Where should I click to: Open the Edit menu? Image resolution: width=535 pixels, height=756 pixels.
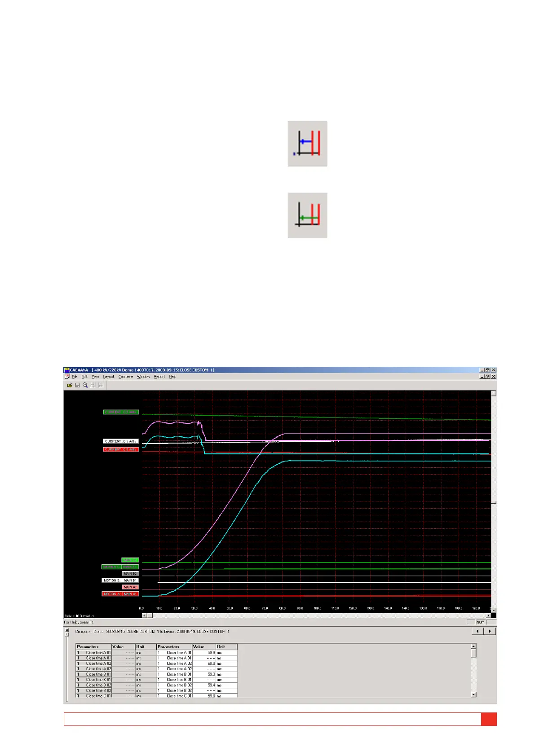click(x=84, y=377)
